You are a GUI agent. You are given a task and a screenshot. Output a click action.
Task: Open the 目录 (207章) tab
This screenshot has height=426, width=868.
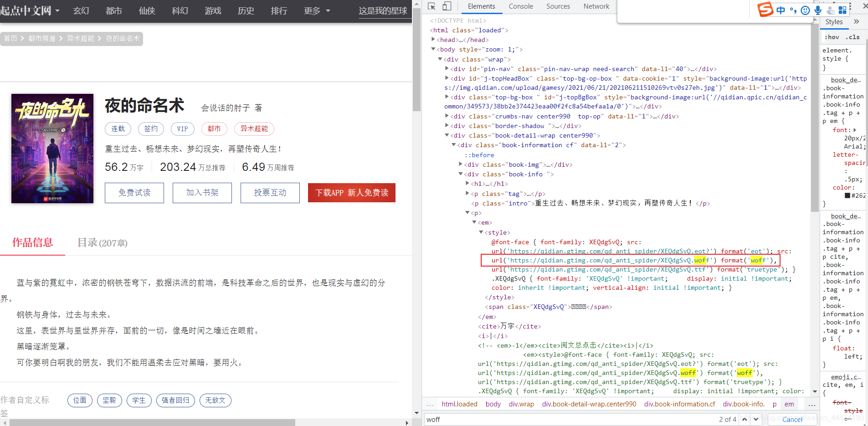point(102,242)
